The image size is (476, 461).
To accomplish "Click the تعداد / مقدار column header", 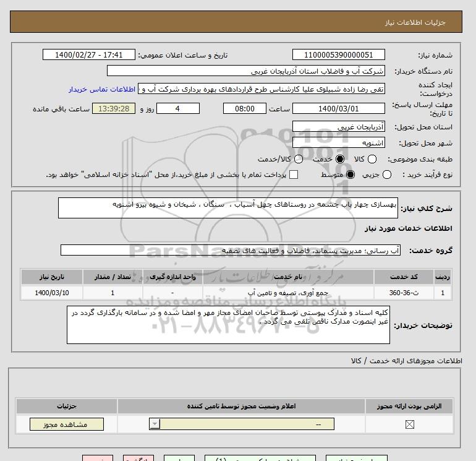I will 113,277.
